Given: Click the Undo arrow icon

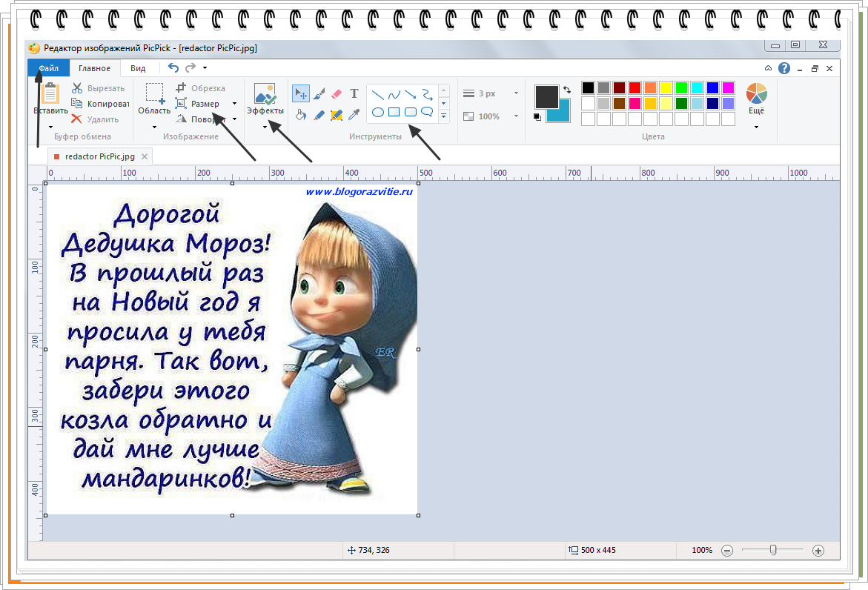Looking at the screenshot, I should pos(173,68).
